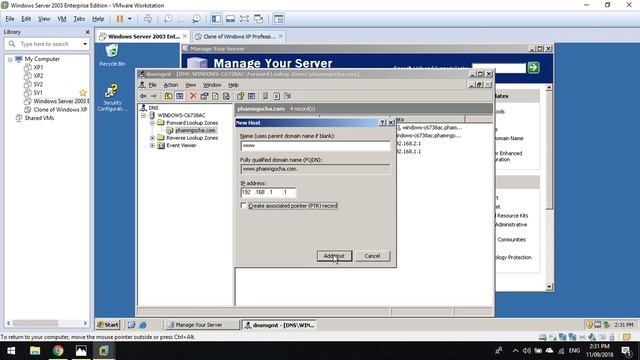Open dnsmgmt View menu

(191, 85)
